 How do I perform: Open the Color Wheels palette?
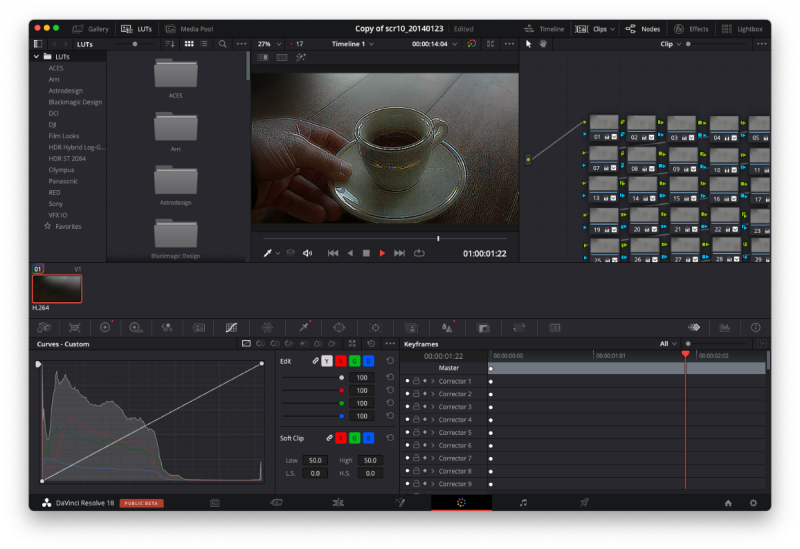pos(105,327)
